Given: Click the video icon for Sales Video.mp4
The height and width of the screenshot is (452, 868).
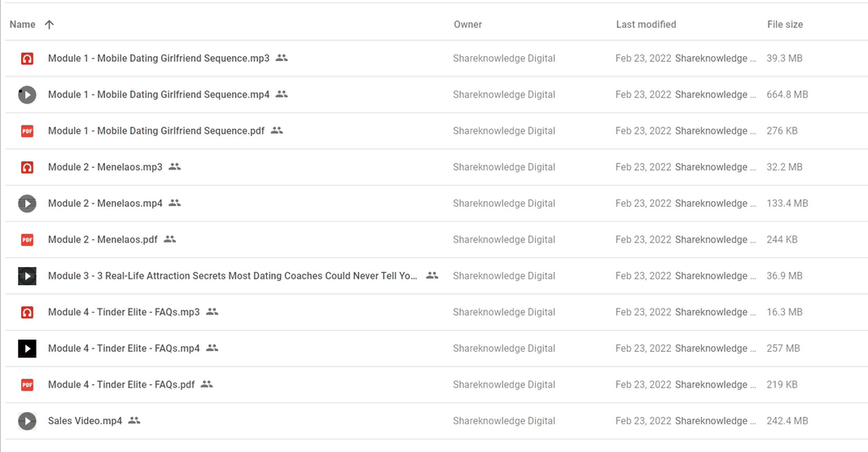Looking at the screenshot, I should 27,421.
